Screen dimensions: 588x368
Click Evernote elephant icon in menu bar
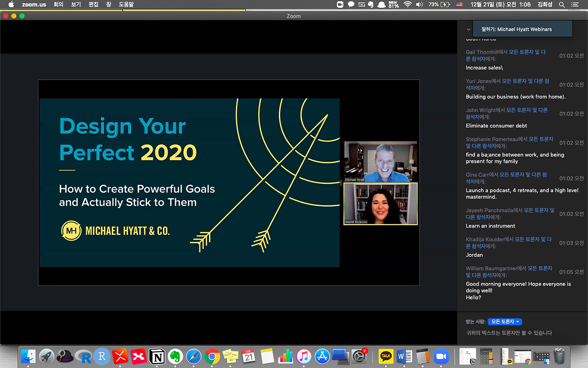coord(371,5)
